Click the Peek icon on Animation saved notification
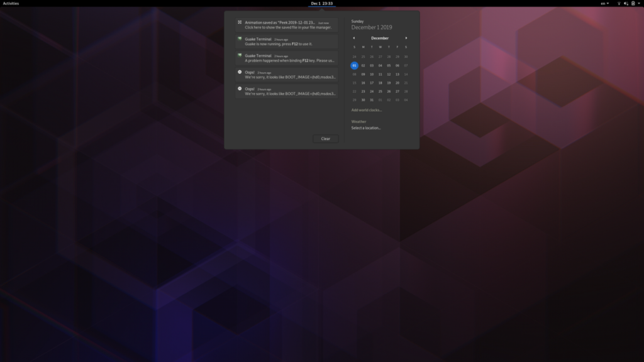The width and height of the screenshot is (644, 362). pos(240,22)
